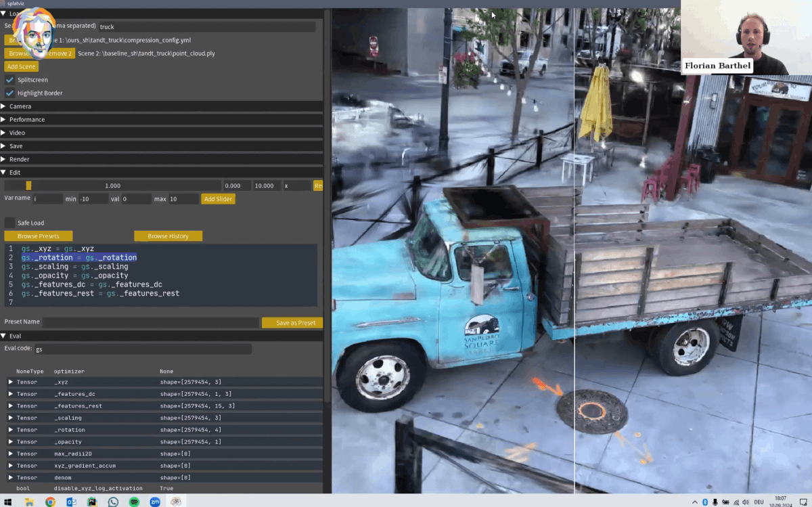Click code line gs._features_dc = gs._features_dc
Screen dimensions: 812x507
pyautogui.click(x=91, y=284)
